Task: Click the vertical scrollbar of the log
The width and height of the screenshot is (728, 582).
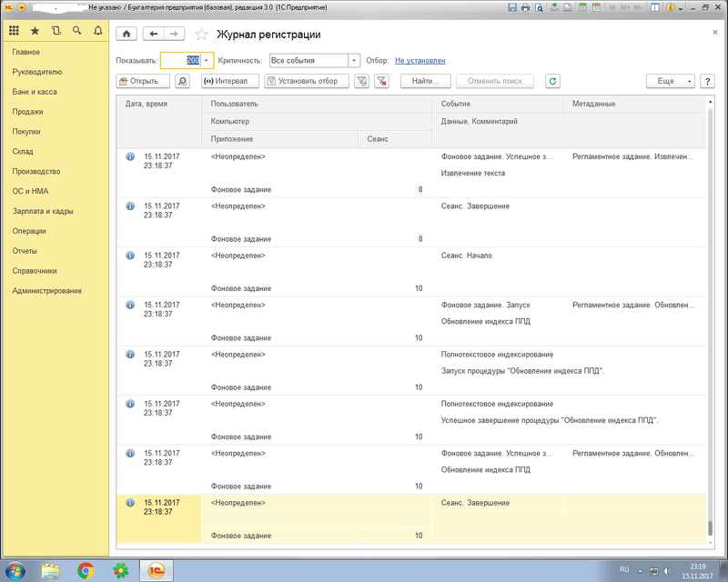Action: (710, 318)
